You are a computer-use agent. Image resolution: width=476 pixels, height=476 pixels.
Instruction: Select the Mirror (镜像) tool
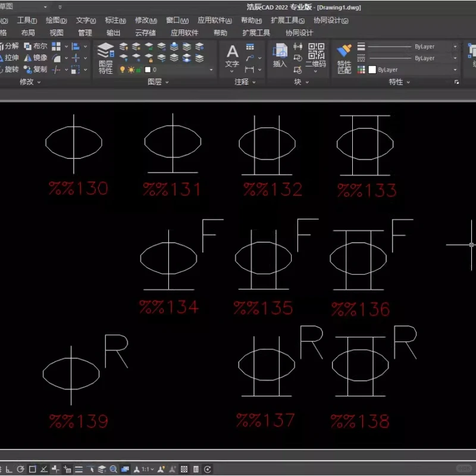click(x=36, y=58)
